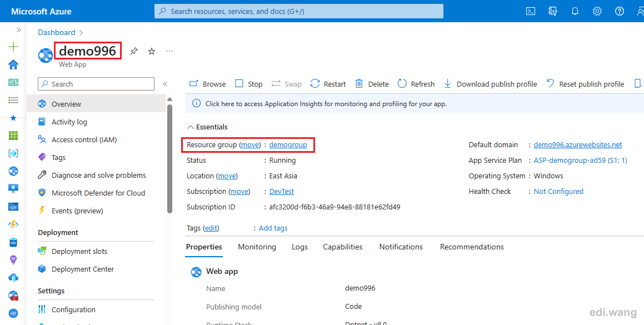Viewport: 644px width, 325px height.
Task: Click Reset publish profile
Action: click(585, 84)
